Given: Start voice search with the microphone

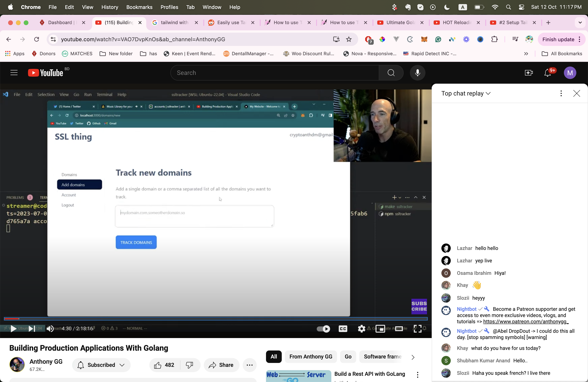Looking at the screenshot, I should [x=417, y=73].
